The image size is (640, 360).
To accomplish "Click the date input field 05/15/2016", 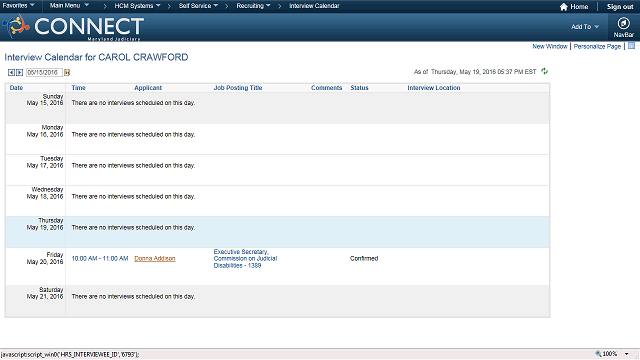I will click(x=44, y=72).
